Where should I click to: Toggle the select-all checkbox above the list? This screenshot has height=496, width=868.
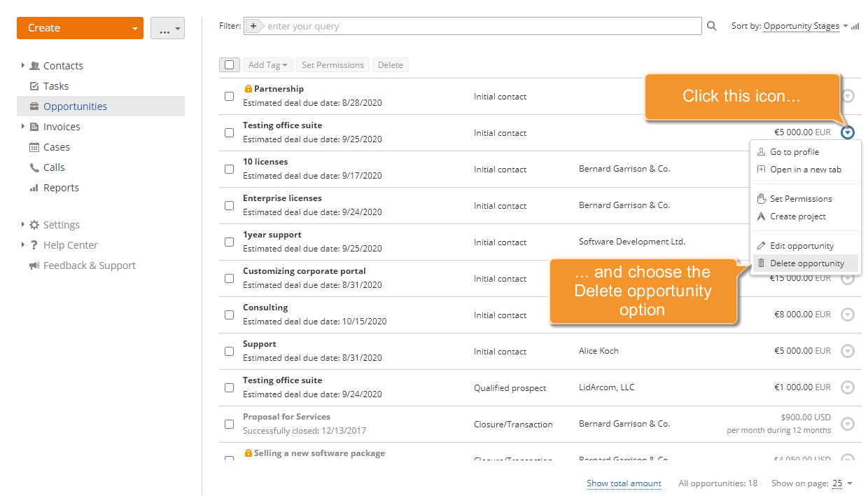(230, 64)
